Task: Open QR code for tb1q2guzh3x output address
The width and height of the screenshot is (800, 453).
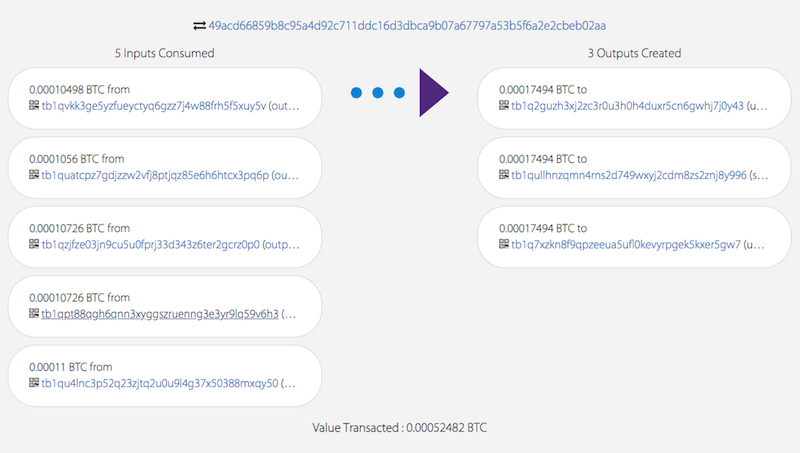Action: tap(504, 105)
